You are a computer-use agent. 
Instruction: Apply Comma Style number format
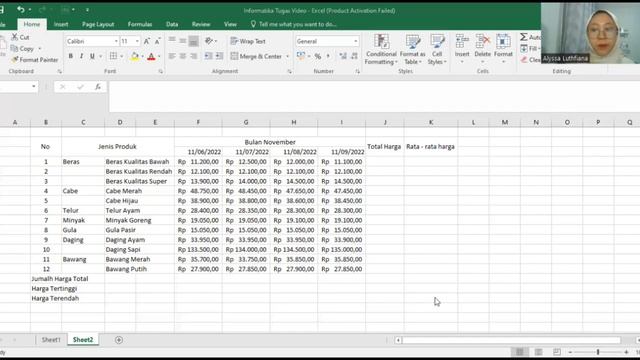pyautogui.click(x=328, y=56)
